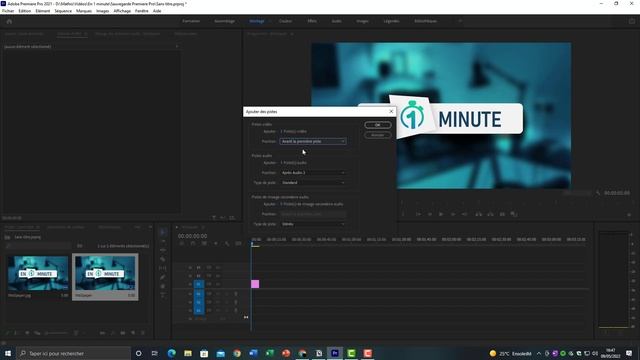Toggle sync lock on audio track A3
This screenshot has width=640, height=360.
coord(209,311)
